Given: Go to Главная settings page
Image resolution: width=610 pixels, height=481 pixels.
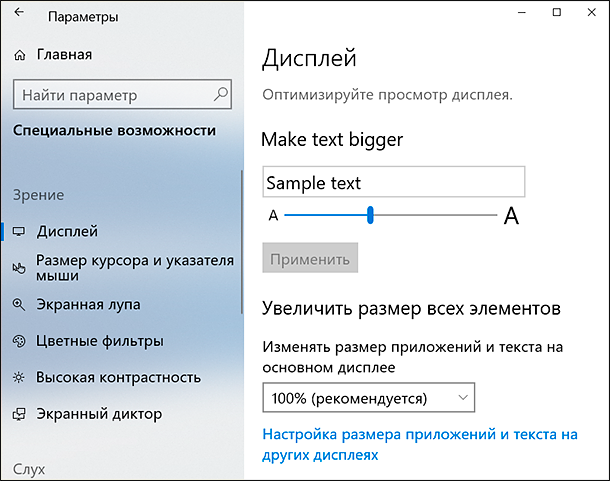Looking at the screenshot, I should click(64, 54).
